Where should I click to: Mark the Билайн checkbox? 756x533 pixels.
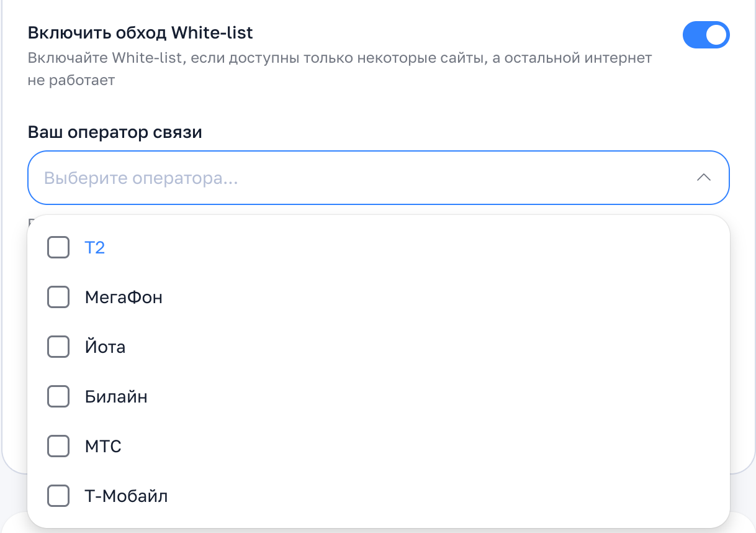click(58, 396)
